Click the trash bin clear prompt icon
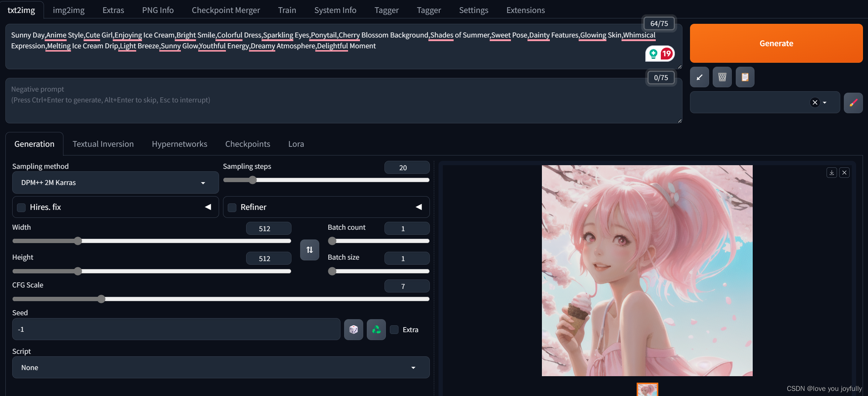The width and height of the screenshot is (868, 396). click(x=722, y=77)
